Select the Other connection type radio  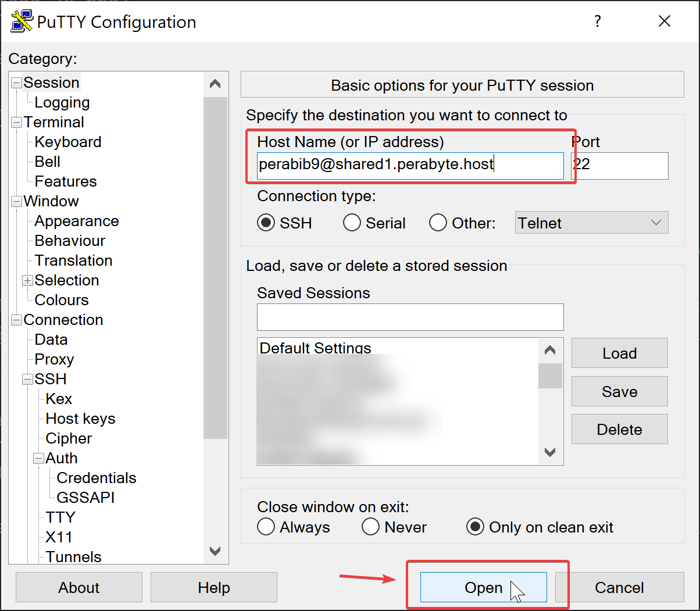(438, 223)
